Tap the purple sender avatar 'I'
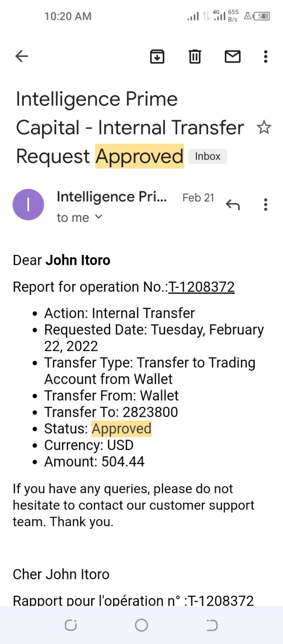The image size is (283, 644). tap(28, 204)
